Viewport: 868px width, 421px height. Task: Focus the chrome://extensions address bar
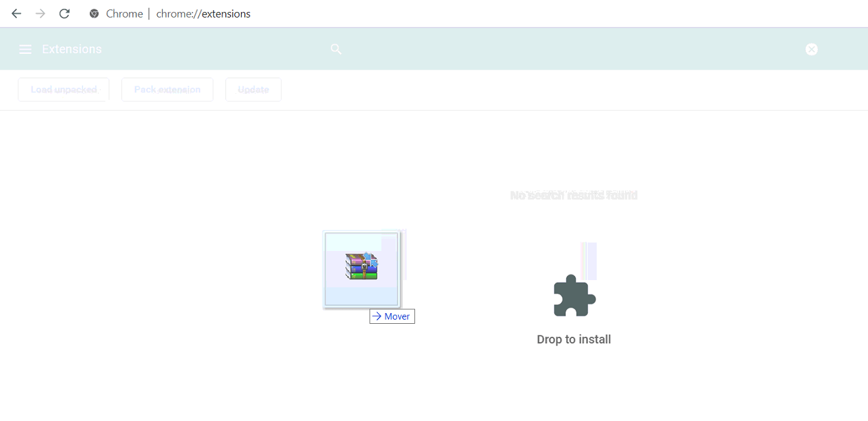(x=203, y=13)
